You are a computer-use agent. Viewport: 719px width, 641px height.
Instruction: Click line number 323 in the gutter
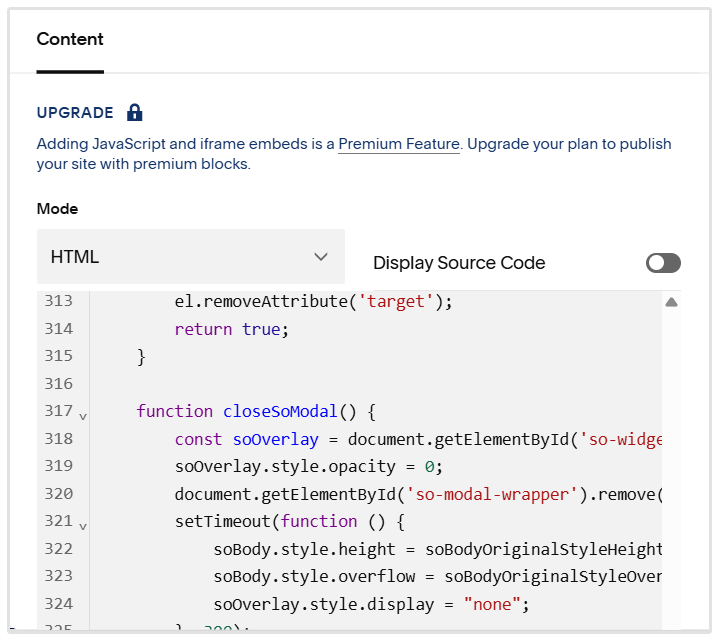[x=59, y=576]
